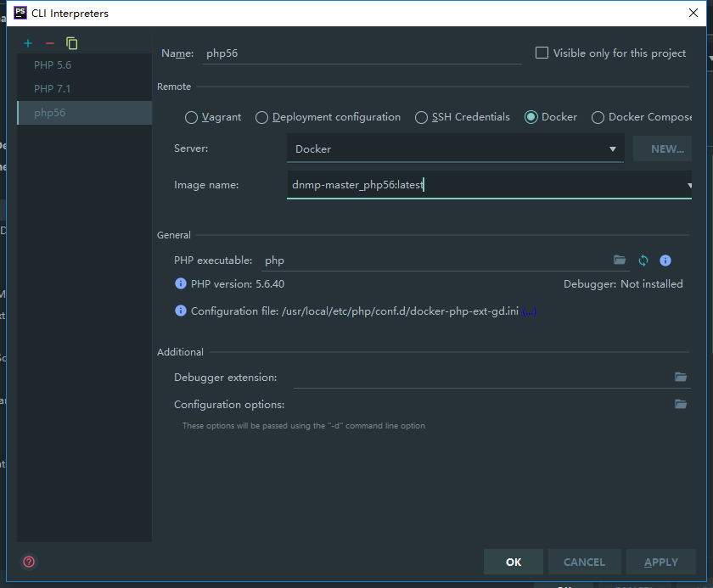This screenshot has width=713, height=588.
Task: Expand the Image name dropdown arrow
Action: click(x=689, y=186)
